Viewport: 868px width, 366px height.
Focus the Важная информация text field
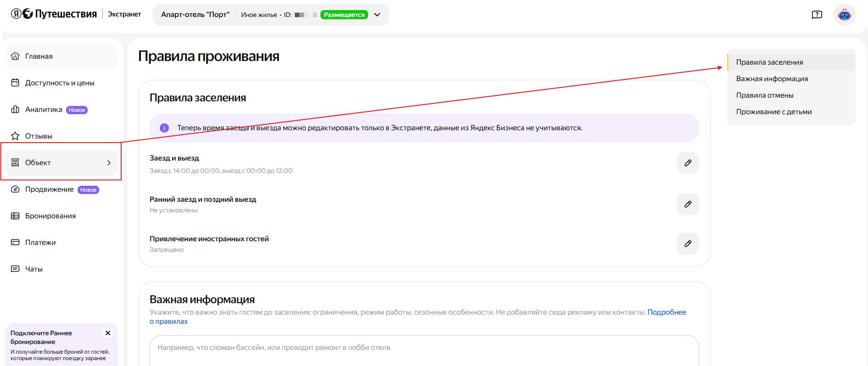click(424, 351)
